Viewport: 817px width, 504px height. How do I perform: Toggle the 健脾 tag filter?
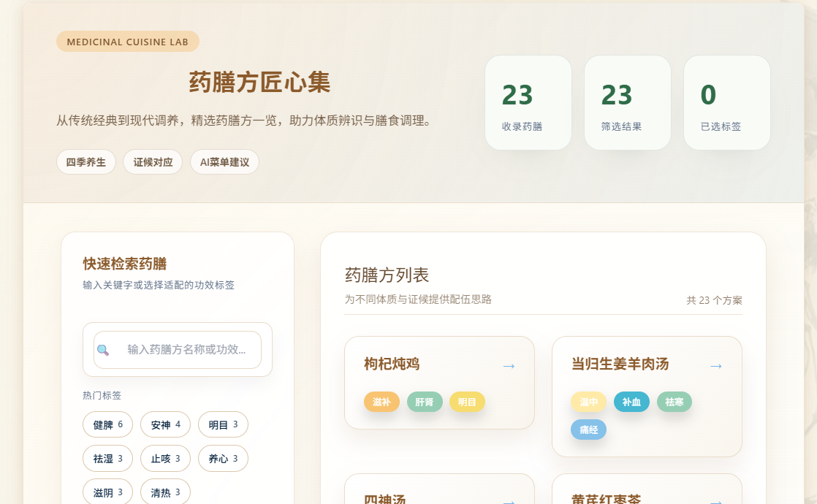[107, 424]
